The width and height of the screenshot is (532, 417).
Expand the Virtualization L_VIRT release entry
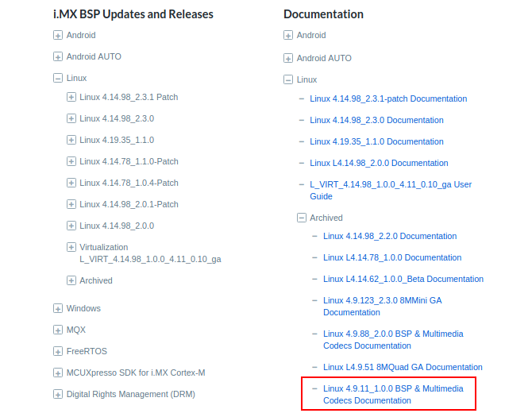click(71, 247)
